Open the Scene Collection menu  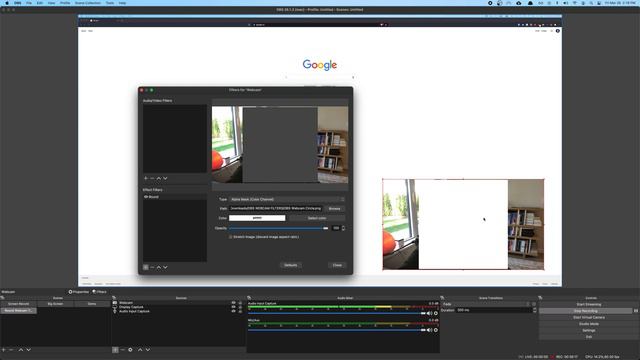click(87, 3)
